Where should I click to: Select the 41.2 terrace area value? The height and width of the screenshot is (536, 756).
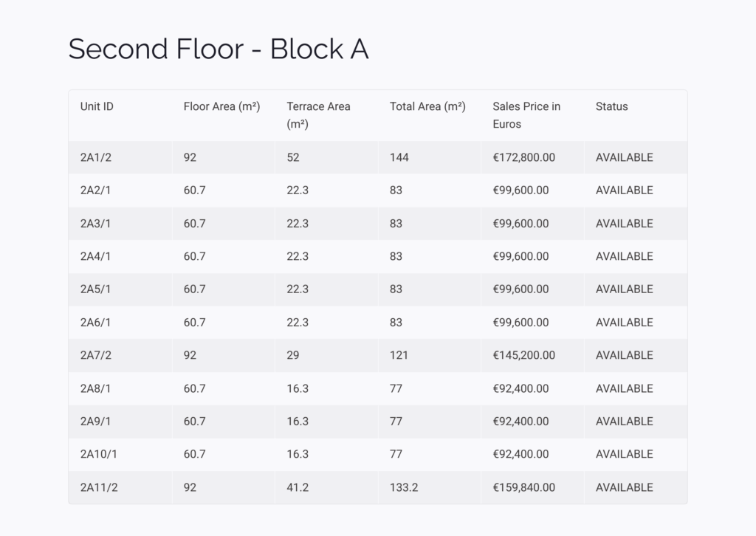pos(298,487)
